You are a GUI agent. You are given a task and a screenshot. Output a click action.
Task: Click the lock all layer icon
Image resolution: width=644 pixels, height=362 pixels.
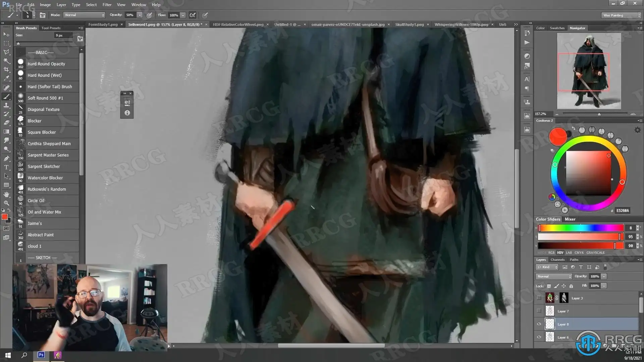tap(571, 286)
